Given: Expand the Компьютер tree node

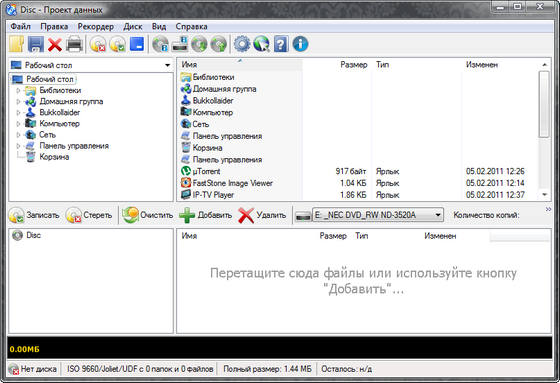Looking at the screenshot, I should pos(18,124).
